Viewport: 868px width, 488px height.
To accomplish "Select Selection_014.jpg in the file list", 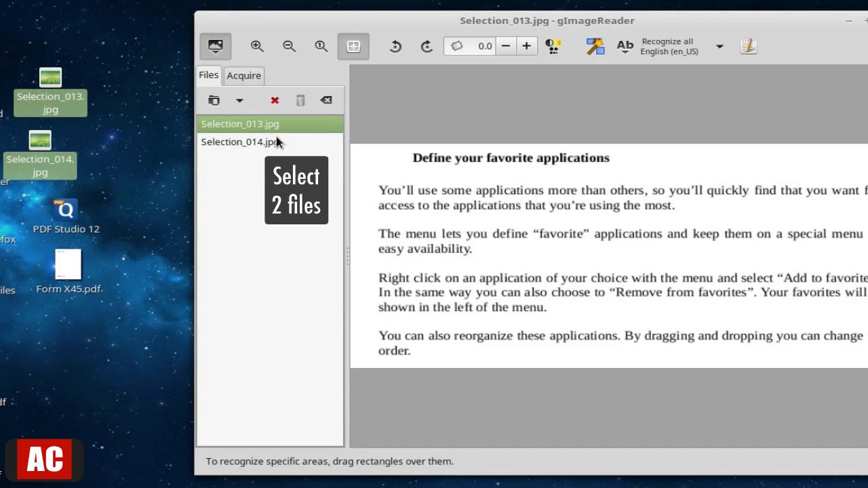I will coord(270,142).
